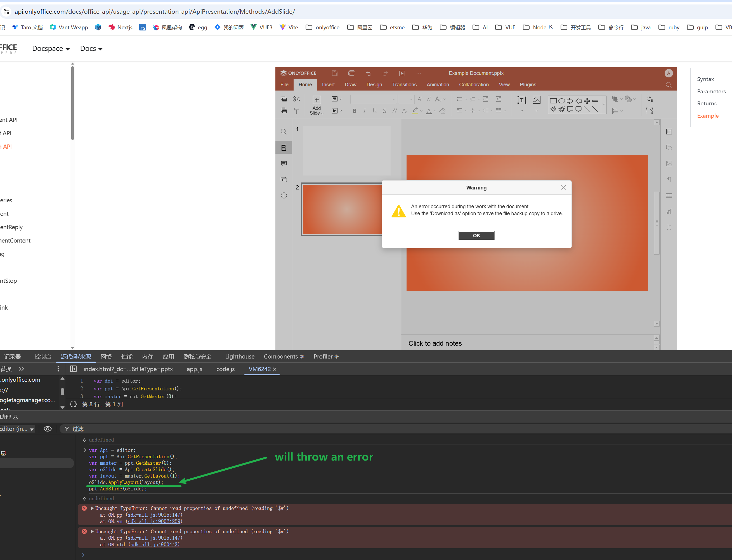Switch to the Design ribbon tab
The width and height of the screenshot is (732, 560).
(x=374, y=85)
